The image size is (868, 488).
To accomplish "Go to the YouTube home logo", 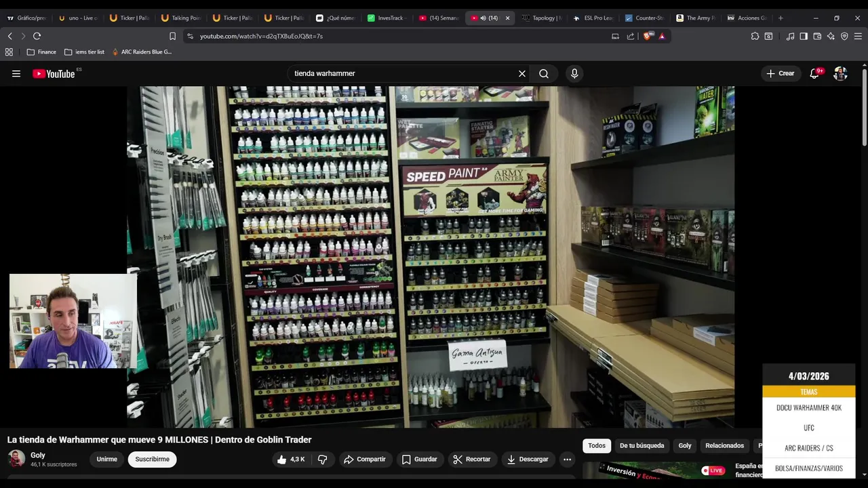I will [54, 74].
